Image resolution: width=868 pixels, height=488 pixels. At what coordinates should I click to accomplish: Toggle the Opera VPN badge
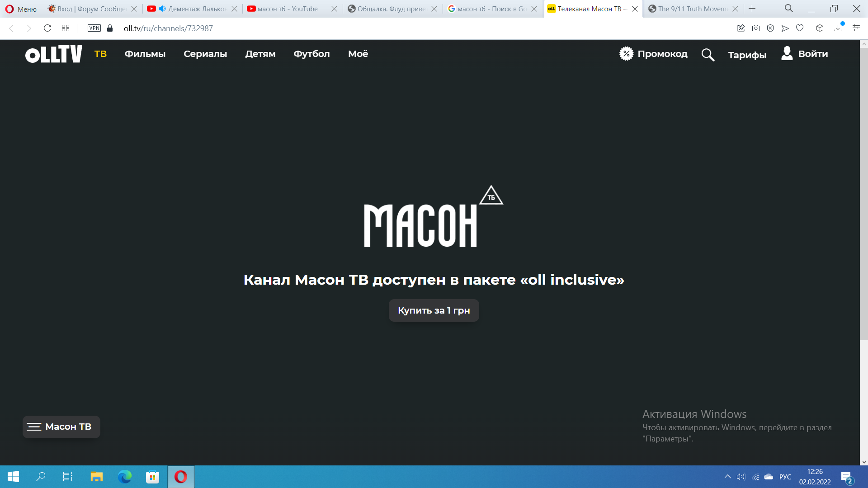[x=94, y=28]
